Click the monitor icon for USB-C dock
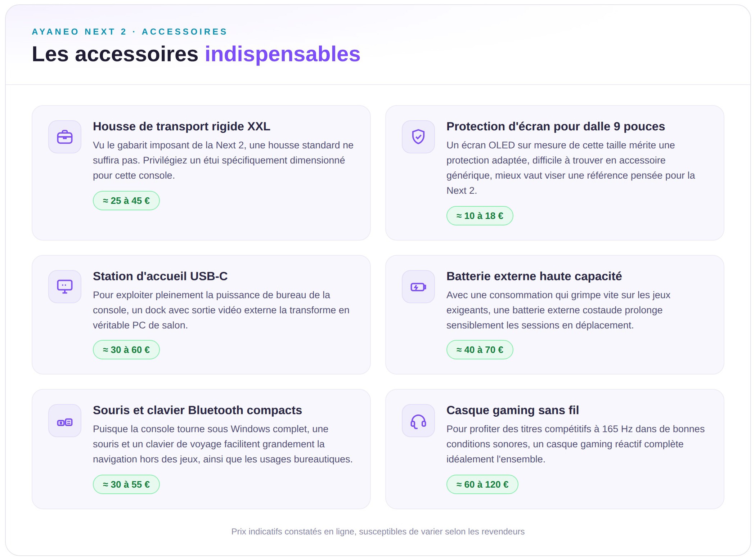Viewport: 755px width, 560px height. coord(65,287)
